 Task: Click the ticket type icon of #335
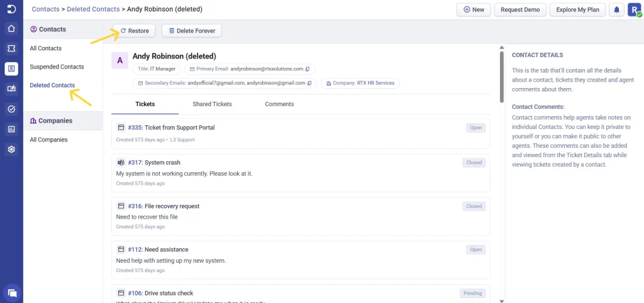(x=121, y=128)
